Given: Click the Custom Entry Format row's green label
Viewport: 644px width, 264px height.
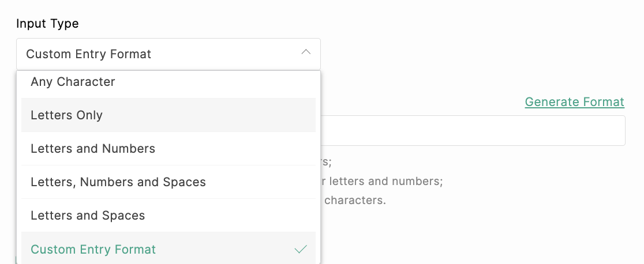Looking at the screenshot, I should (93, 250).
